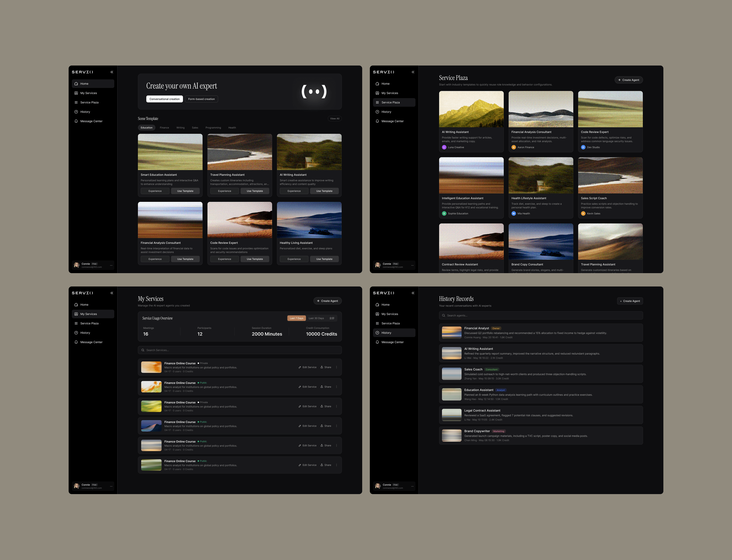Image resolution: width=732 pixels, height=560 pixels.
Task: Open kebab menu for blue mountain thumbnail course row
Action: coord(336,426)
